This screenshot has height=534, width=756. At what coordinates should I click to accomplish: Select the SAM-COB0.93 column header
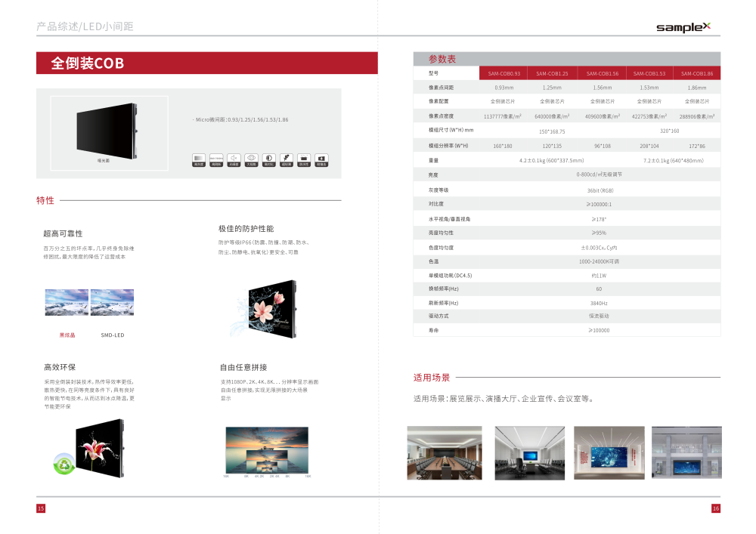coord(503,73)
